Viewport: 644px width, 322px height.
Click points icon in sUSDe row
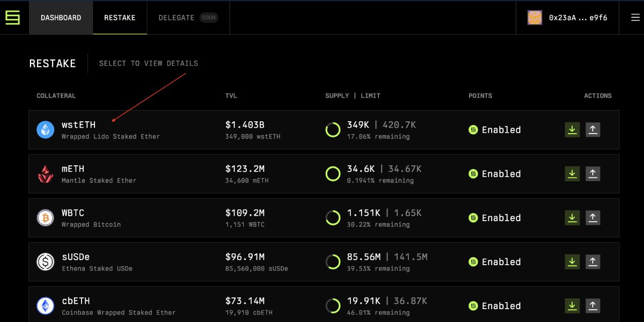click(x=473, y=261)
